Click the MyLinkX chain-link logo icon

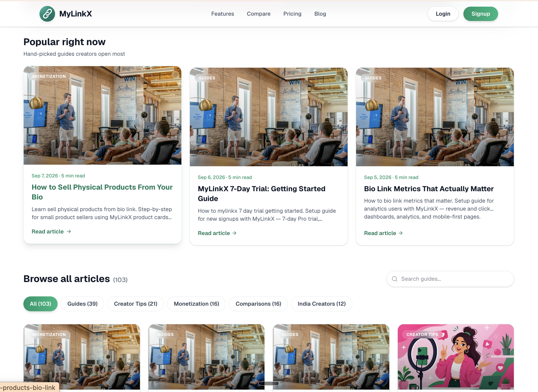pos(47,14)
